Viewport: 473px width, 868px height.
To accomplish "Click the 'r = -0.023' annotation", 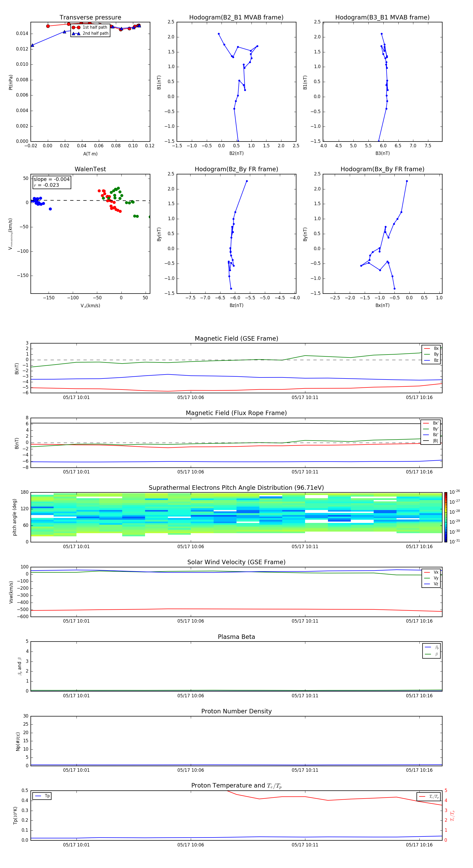I will (x=47, y=185).
